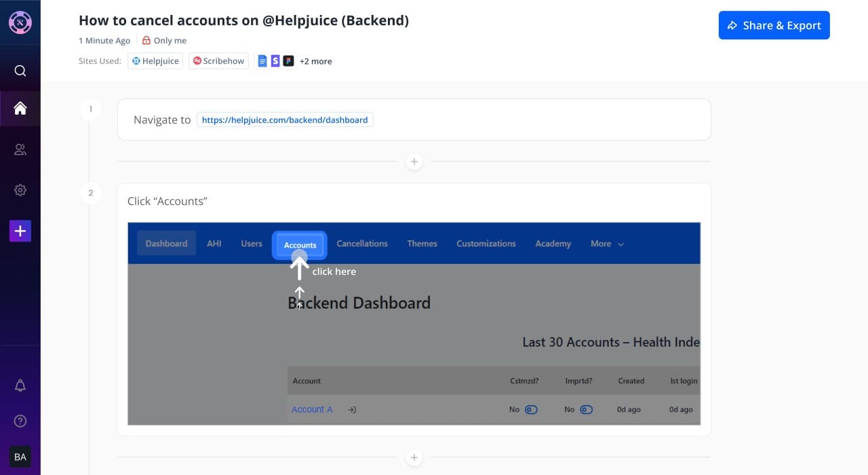Image resolution: width=868 pixels, height=475 pixels.
Task: Click the Themes tab in the screenshot
Action: (422, 244)
